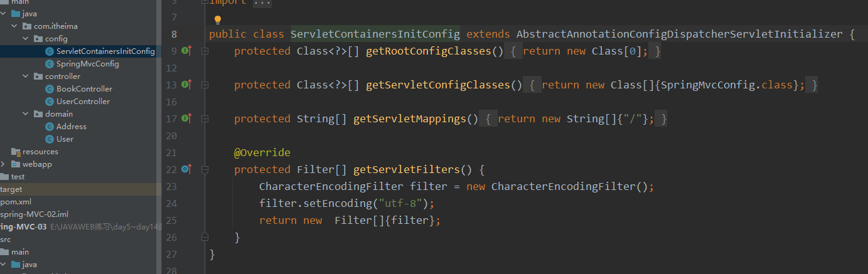This screenshot has height=274, width=868.
Task: Click the implements gutter icon on line 17
Action: (x=186, y=119)
